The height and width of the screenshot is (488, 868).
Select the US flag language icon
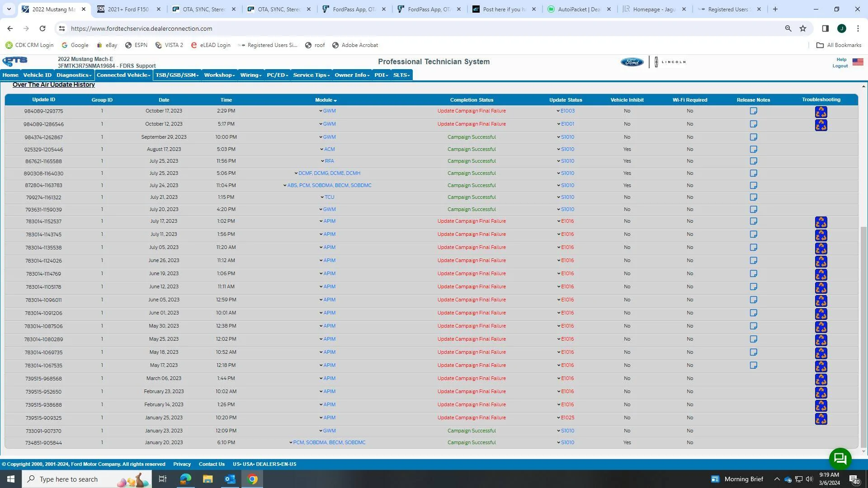(x=858, y=62)
